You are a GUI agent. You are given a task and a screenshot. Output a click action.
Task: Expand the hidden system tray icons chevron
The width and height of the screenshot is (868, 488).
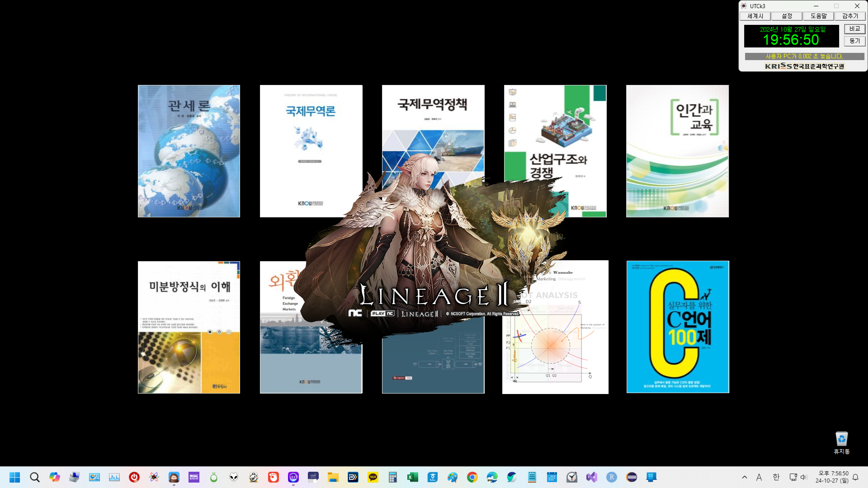pos(745,477)
